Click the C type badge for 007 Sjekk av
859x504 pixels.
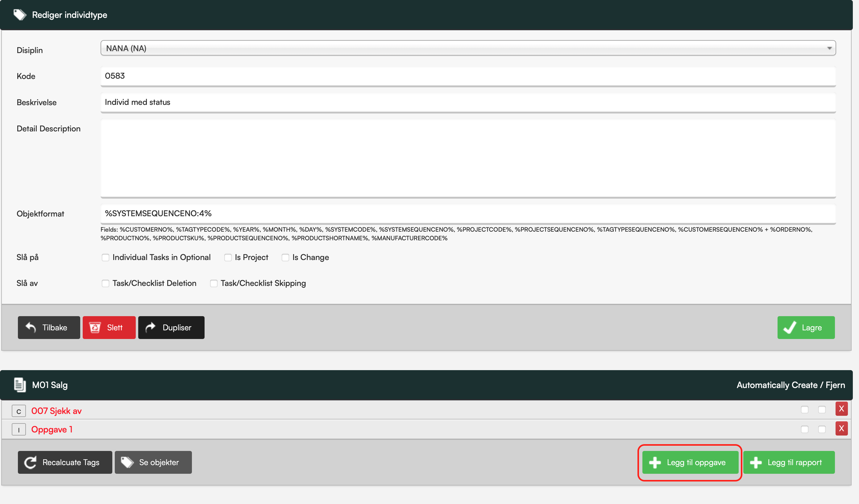pos(19,411)
